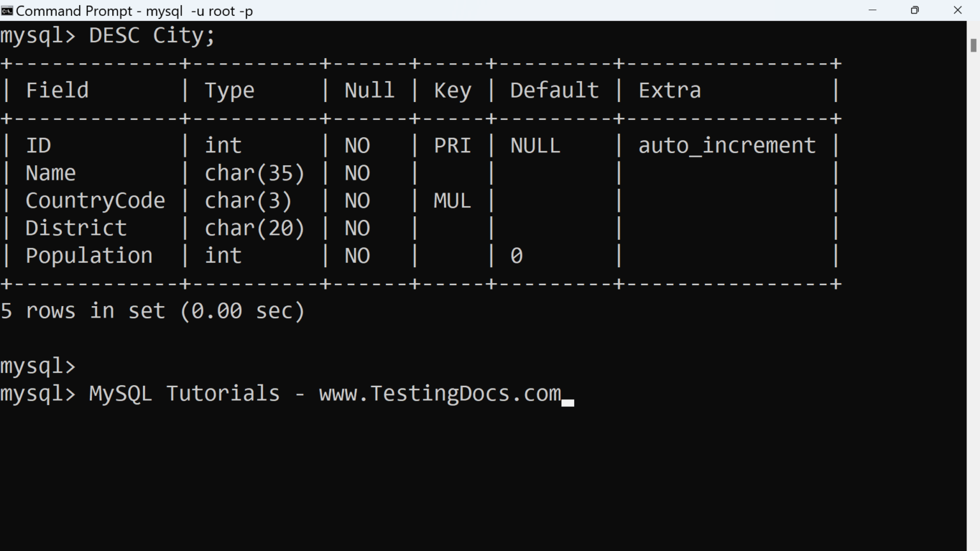The height and width of the screenshot is (551, 980).
Task: Minimize the Command Prompt window
Action: tap(873, 10)
